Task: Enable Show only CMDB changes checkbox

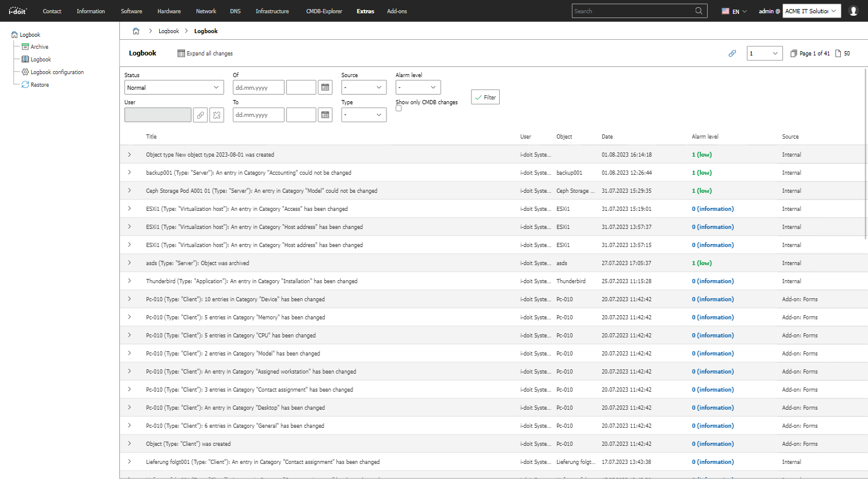Action: click(398, 108)
